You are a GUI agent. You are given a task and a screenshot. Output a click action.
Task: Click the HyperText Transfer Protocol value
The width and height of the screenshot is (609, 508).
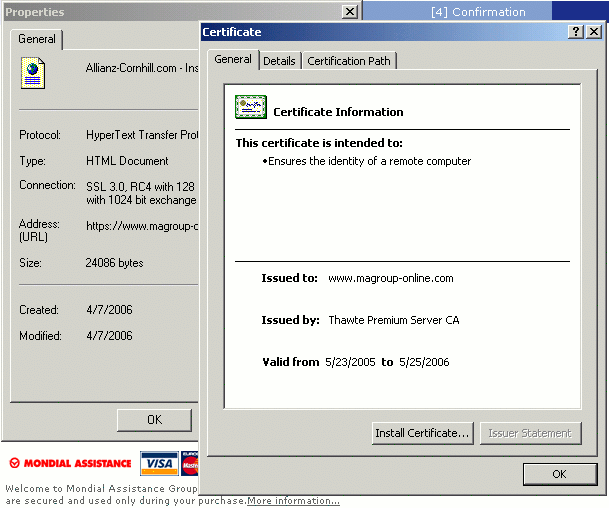click(142, 135)
